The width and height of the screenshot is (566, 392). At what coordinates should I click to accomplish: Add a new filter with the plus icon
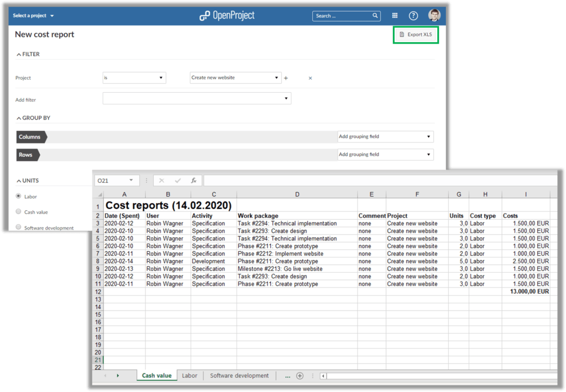(286, 78)
